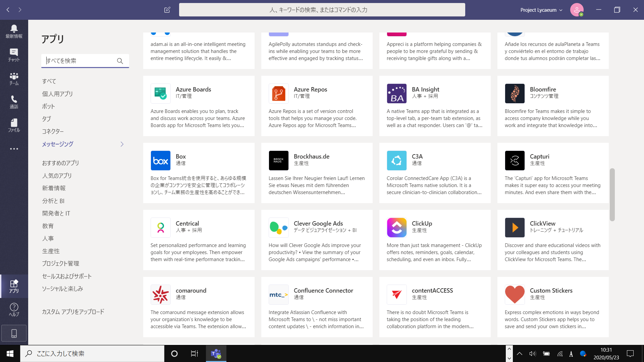Click the mobile app download icon

pos(14,333)
